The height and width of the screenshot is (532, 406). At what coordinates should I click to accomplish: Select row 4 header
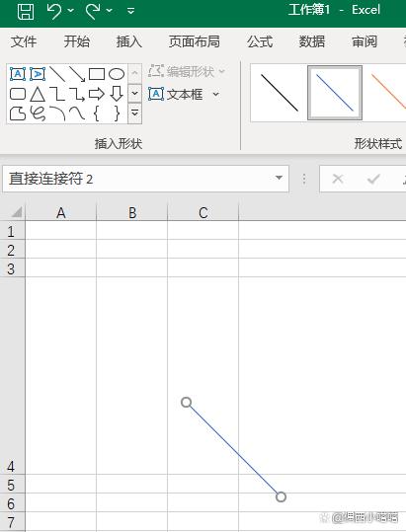click(12, 375)
